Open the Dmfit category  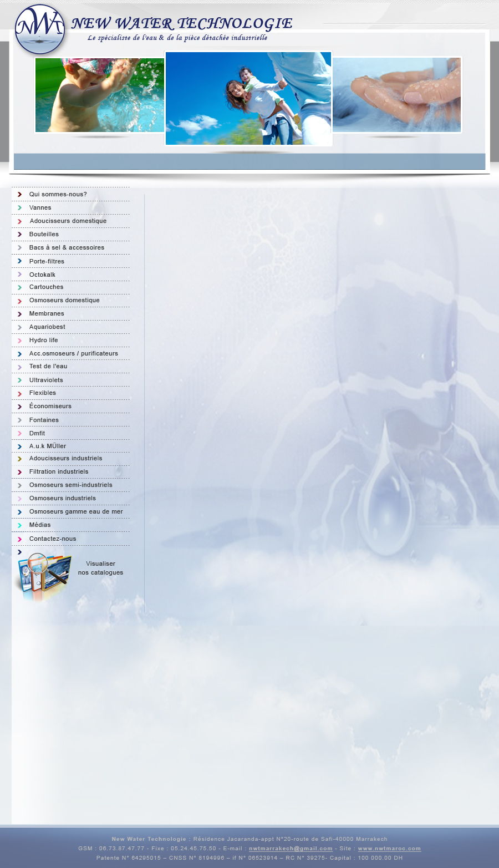pos(37,434)
